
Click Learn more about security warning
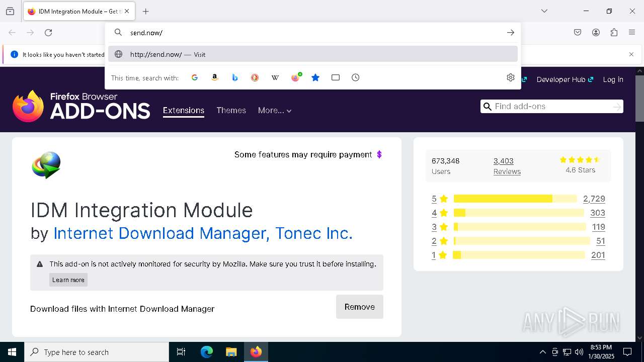[68, 280]
